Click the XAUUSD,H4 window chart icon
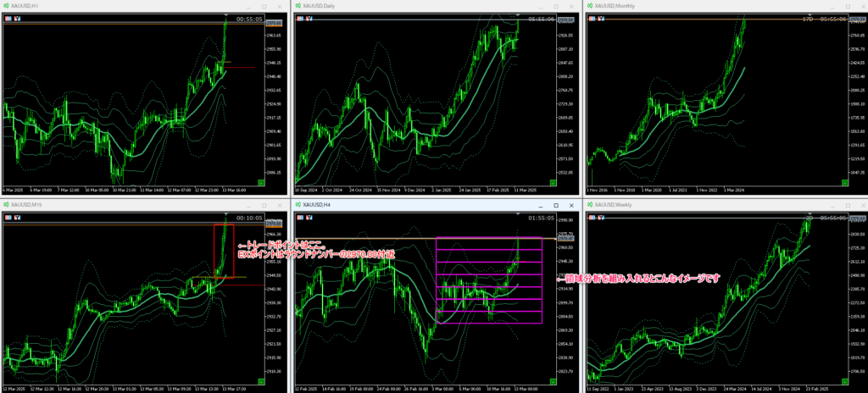The width and height of the screenshot is (868, 393). coord(298,205)
